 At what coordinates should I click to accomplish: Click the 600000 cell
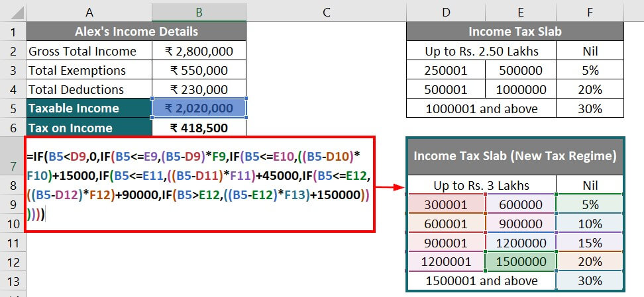(521, 204)
